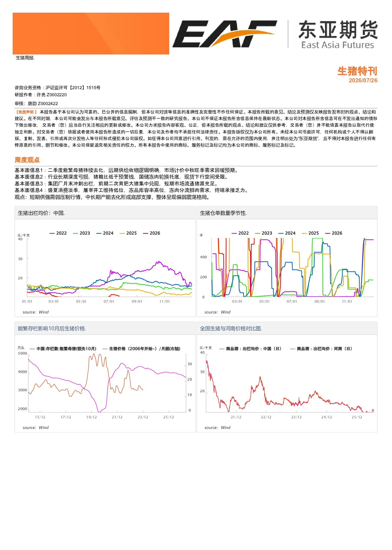Click the reviewer line 唐韵 Z0002422
The image size is (392, 550).
coord(36,104)
